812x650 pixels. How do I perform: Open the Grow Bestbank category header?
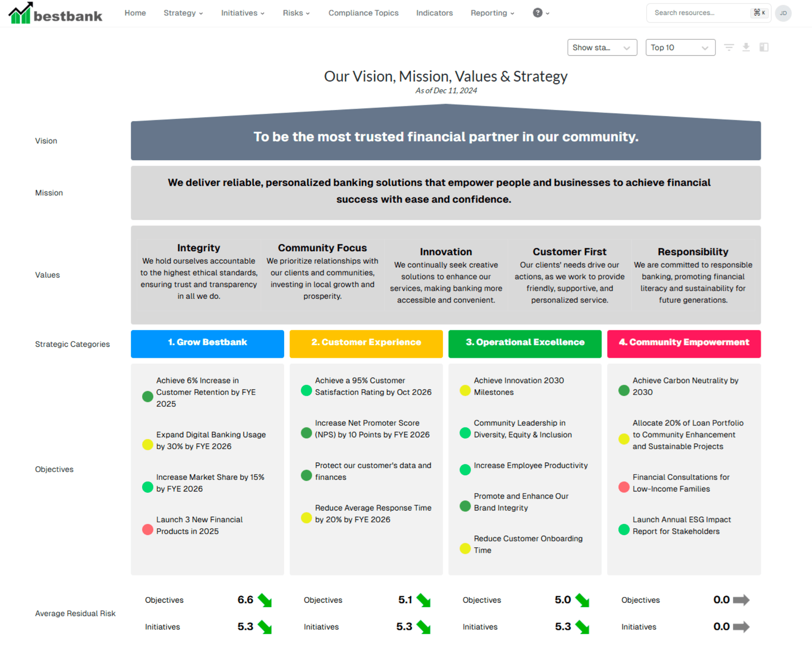point(207,343)
